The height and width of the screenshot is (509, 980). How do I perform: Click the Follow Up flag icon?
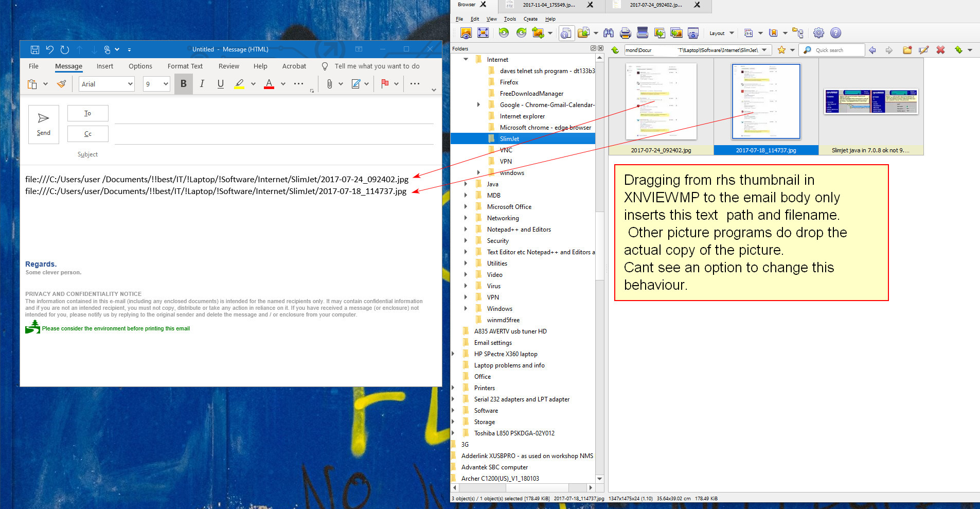coord(385,84)
